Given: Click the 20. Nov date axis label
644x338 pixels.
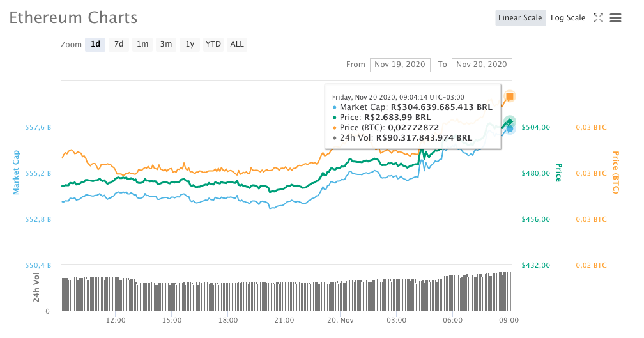Looking at the screenshot, I should click(x=340, y=320).
